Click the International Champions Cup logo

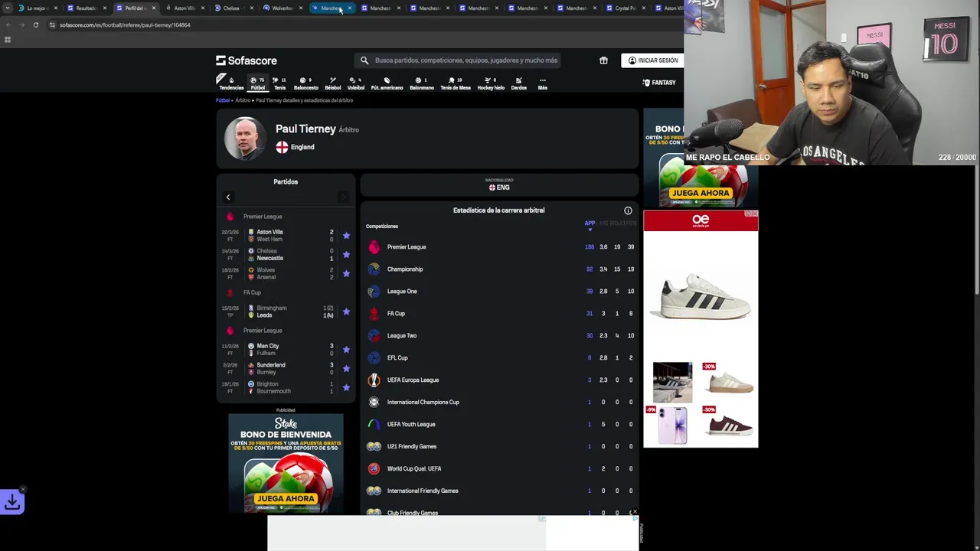point(374,403)
